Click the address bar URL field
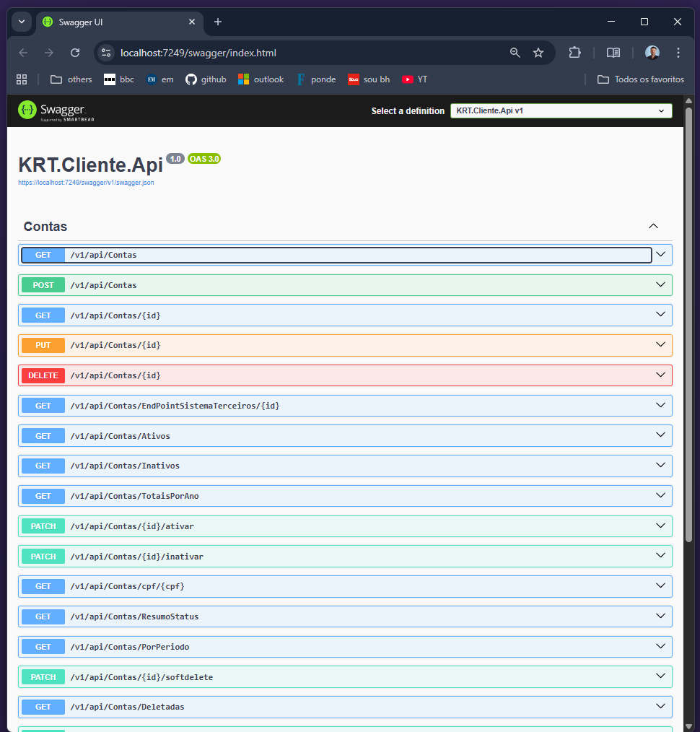 pyautogui.click(x=308, y=53)
